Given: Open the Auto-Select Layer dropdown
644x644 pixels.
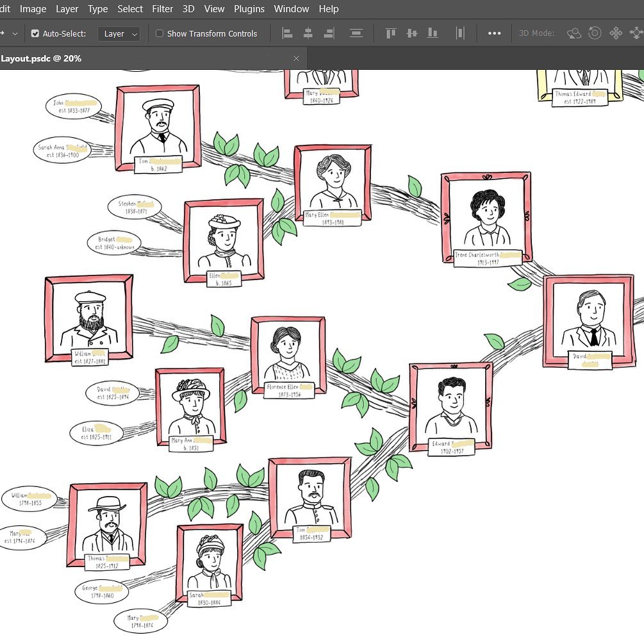Looking at the screenshot, I should pos(119,33).
